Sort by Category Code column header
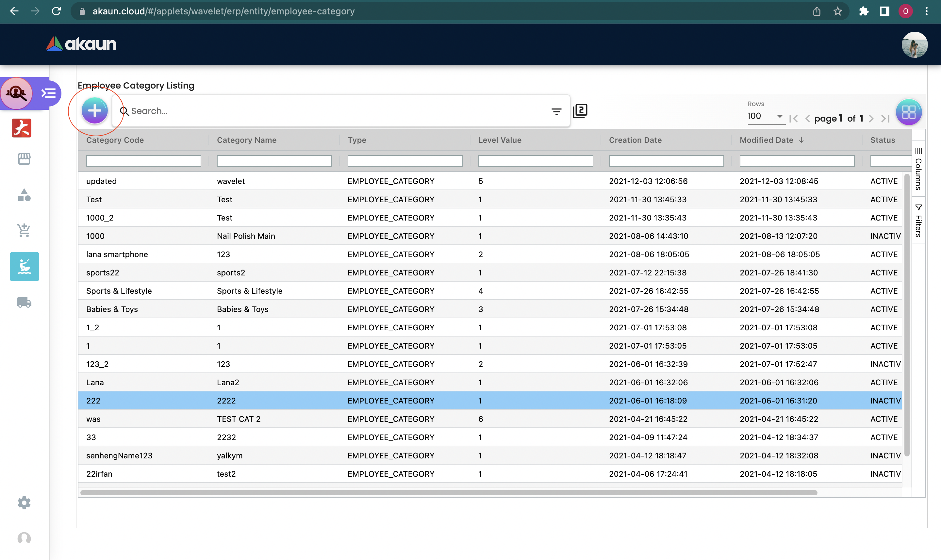Image resolution: width=941 pixels, height=560 pixels. (x=115, y=140)
